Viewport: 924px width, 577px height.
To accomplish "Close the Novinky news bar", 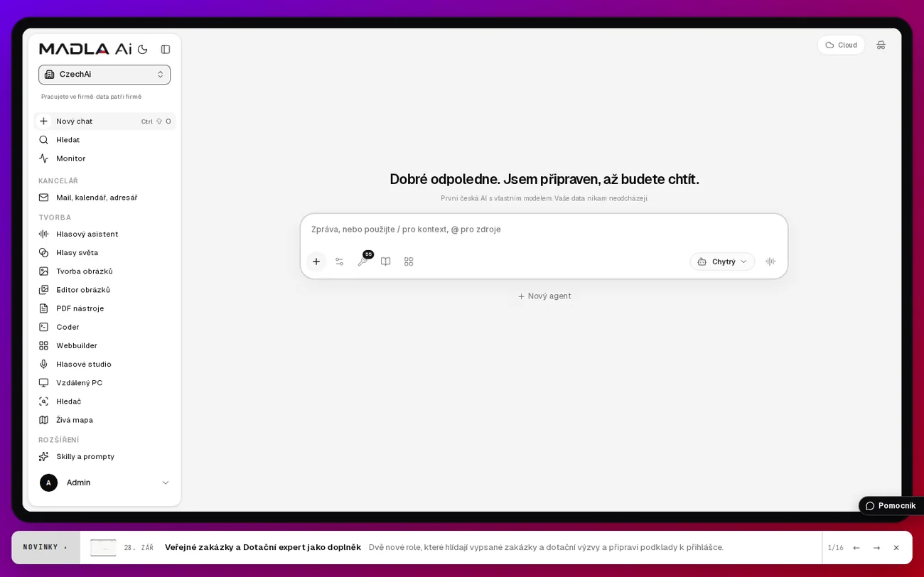I will [896, 548].
